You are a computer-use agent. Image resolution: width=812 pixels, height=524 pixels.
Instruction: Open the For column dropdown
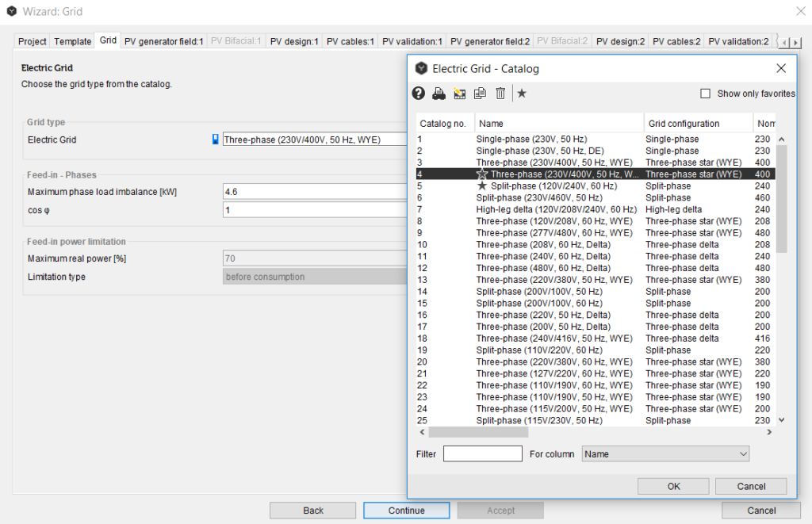tap(665, 453)
